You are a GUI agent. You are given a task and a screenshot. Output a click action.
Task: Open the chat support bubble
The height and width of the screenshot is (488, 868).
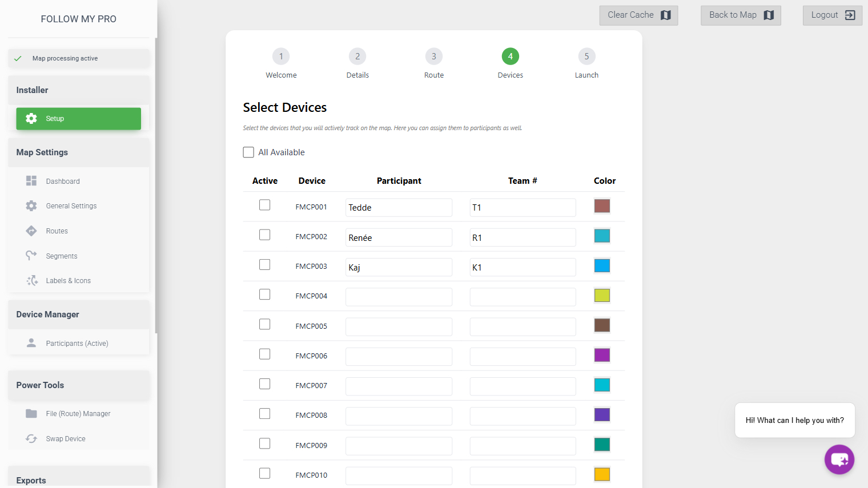[839, 459]
